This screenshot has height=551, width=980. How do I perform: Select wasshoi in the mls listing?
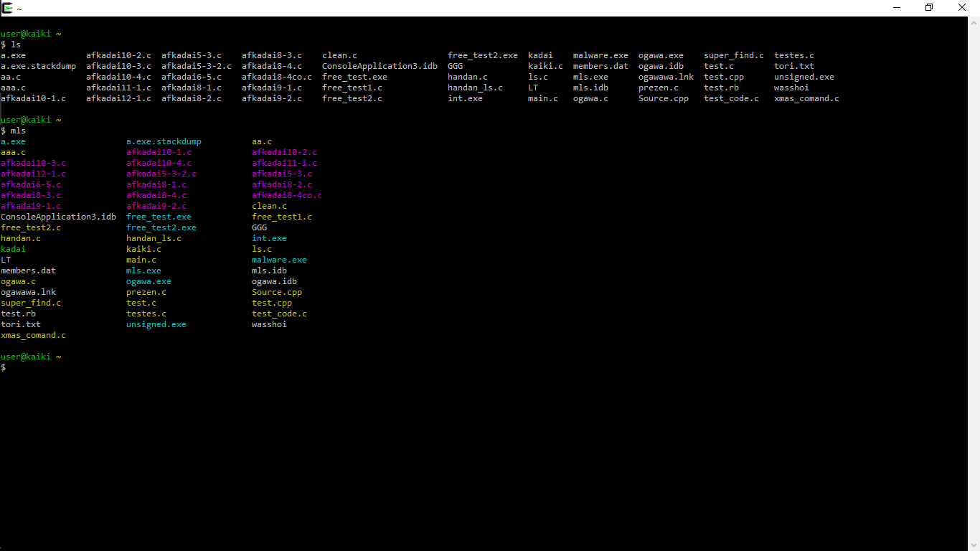[x=269, y=324]
